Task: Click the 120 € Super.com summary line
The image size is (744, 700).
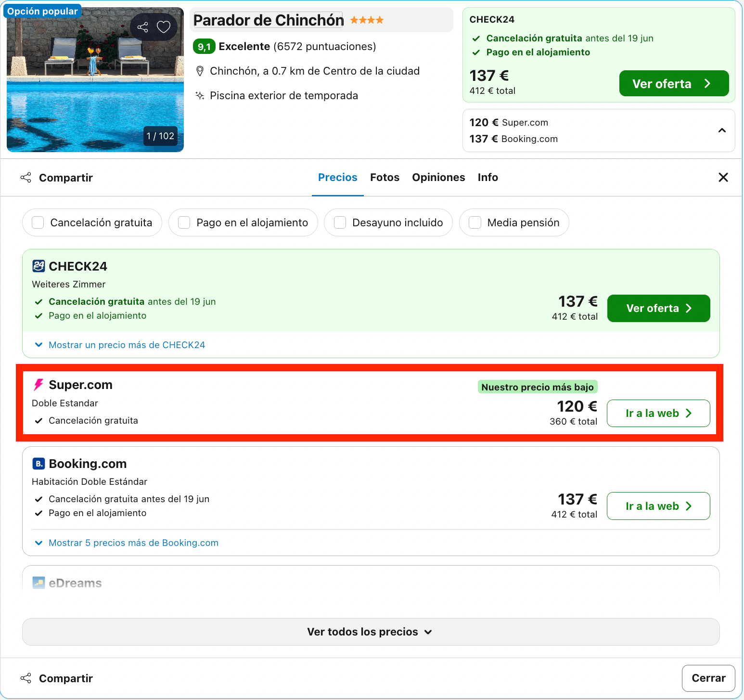Action: click(x=509, y=122)
